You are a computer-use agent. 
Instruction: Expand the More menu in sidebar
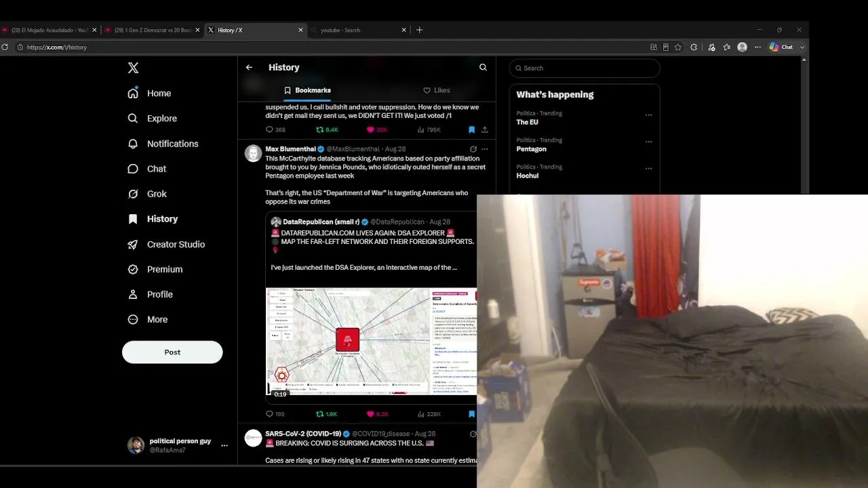coord(148,319)
